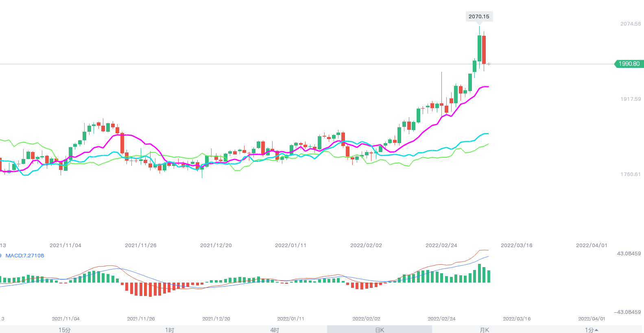Click 2022/04/01 on candlestick chart date axis
The width and height of the screenshot is (644, 333).
(592, 246)
